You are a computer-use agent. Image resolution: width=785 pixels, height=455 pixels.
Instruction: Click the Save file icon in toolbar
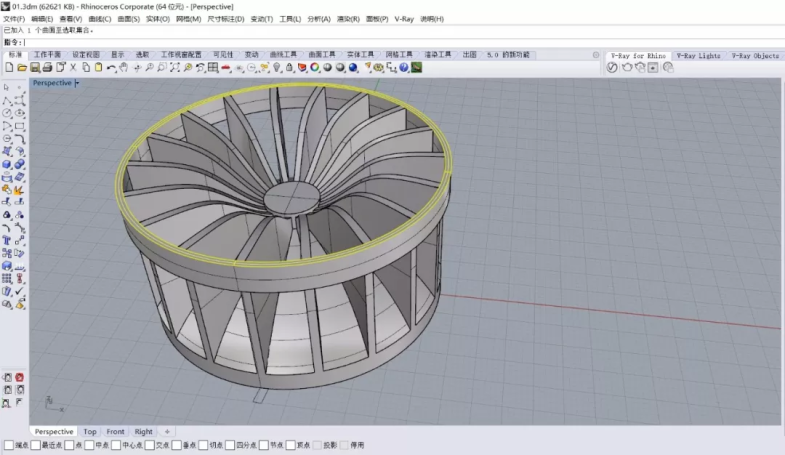(x=34, y=68)
